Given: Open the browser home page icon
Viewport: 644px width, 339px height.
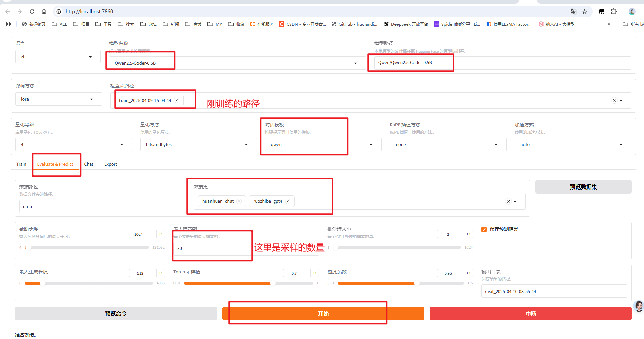Looking at the screenshot, I should click(x=44, y=12).
